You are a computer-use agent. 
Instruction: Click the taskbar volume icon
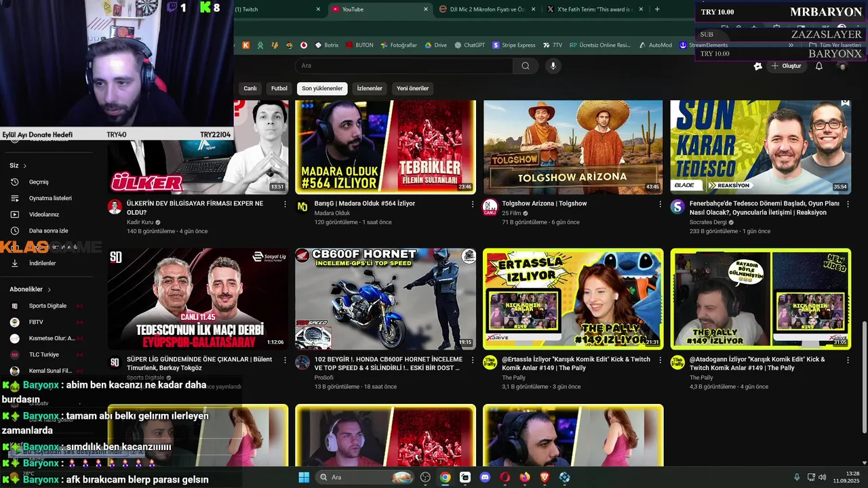click(x=822, y=477)
